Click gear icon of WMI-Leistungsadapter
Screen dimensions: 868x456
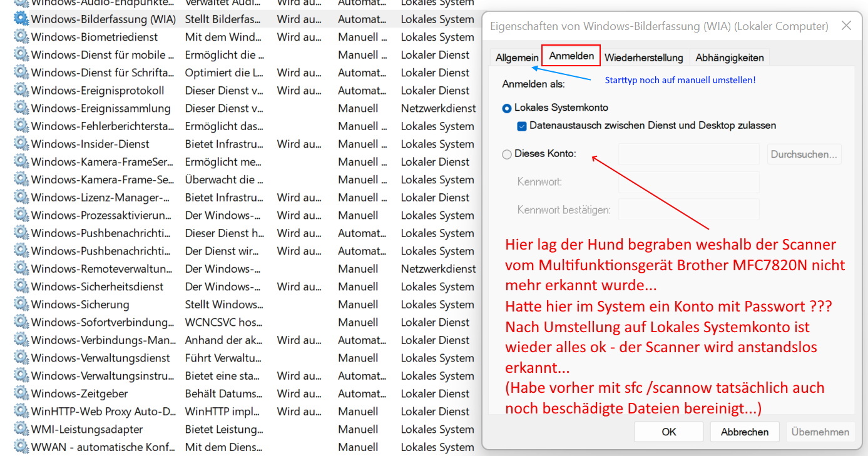[x=21, y=429]
